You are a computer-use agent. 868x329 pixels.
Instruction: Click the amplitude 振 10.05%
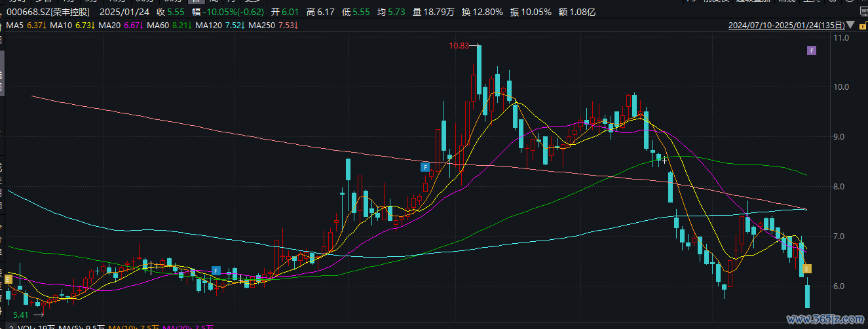coord(531,12)
